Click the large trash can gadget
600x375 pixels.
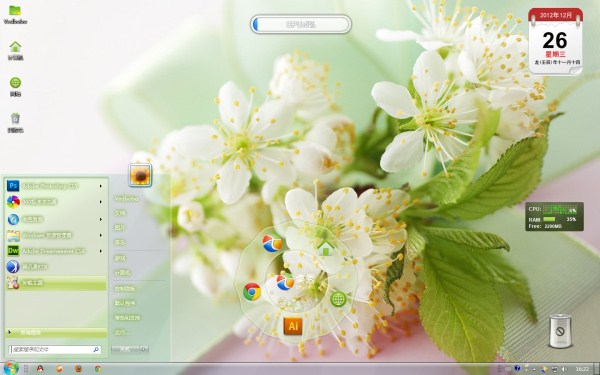click(x=560, y=331)
